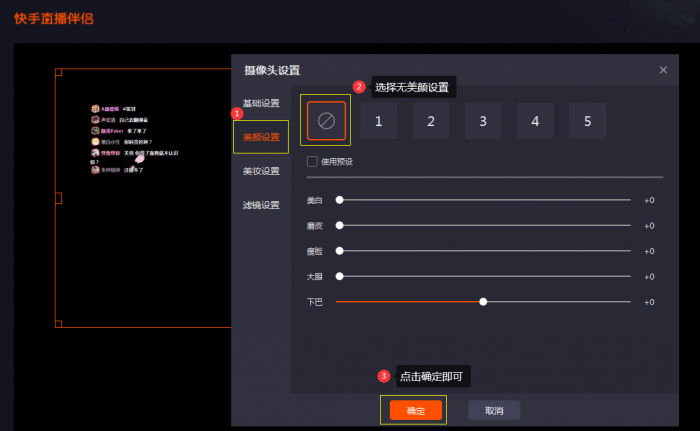Open the 基础设置 tab
The width and height of the screenshot is (700, 431).
point(261,103)
